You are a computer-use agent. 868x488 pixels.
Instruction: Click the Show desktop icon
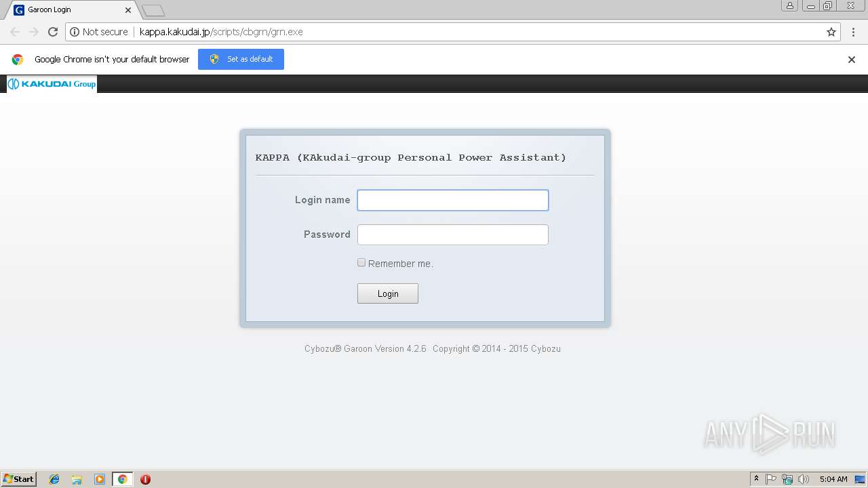[x=860, y=479]
